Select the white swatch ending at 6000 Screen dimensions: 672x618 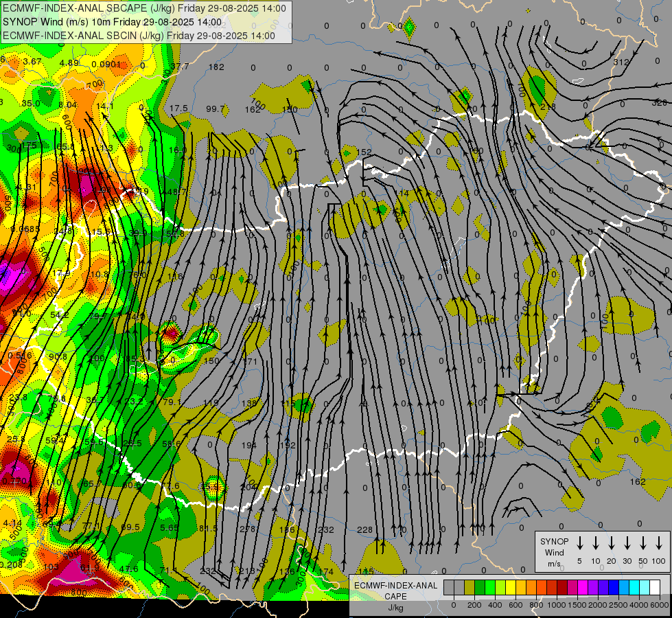[654, 587]
